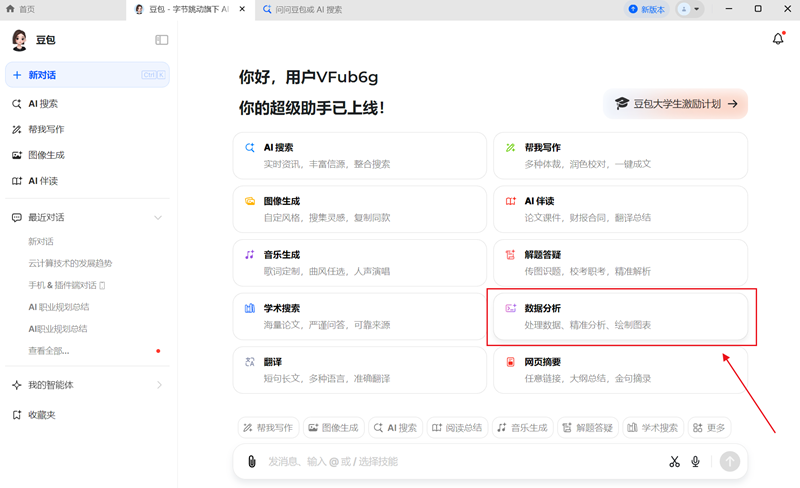
Task: Click 查看全部... to view all conversations
Action: pos(48,351)
